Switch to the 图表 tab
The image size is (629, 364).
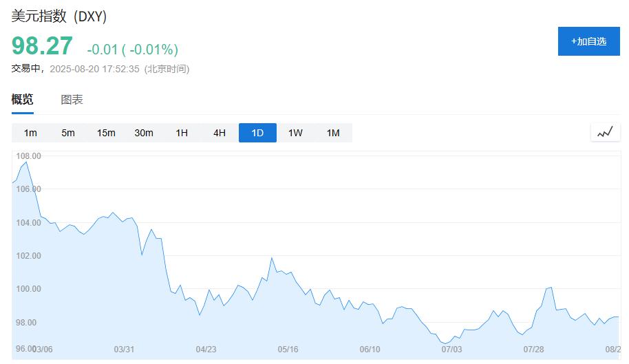(x=72, y=99)
